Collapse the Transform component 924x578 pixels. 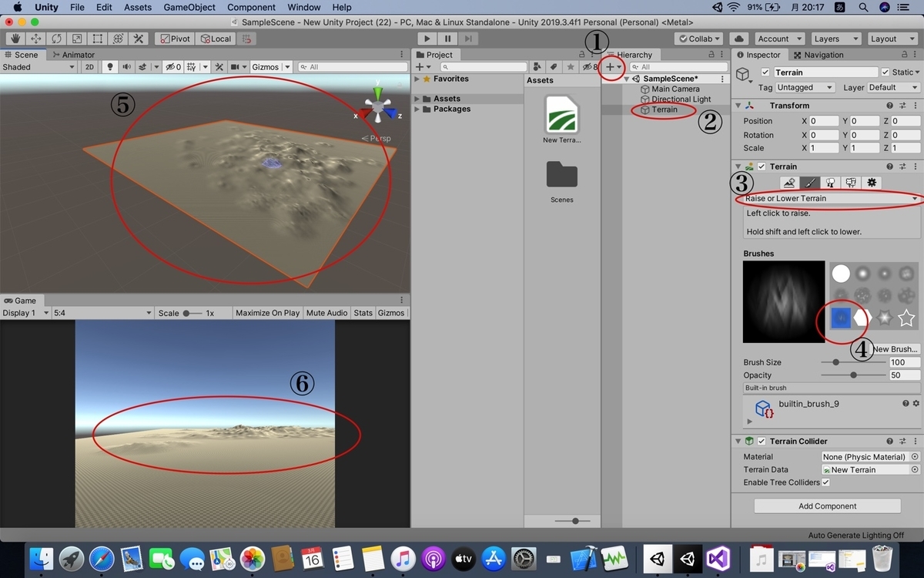[x=738, y=106]
